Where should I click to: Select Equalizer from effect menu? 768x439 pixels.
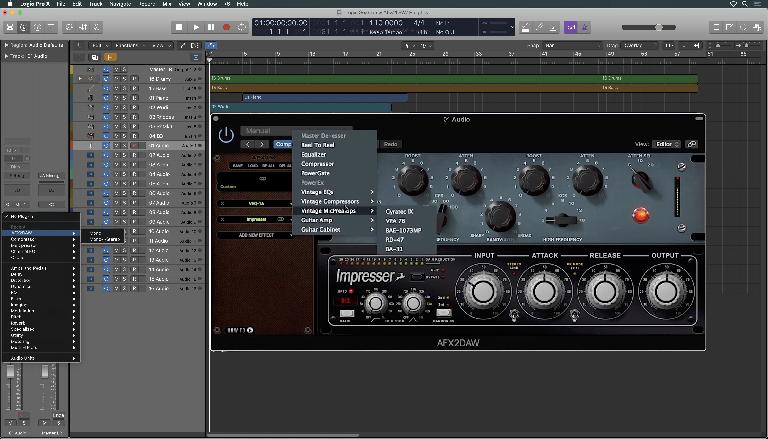click(334, 154)
